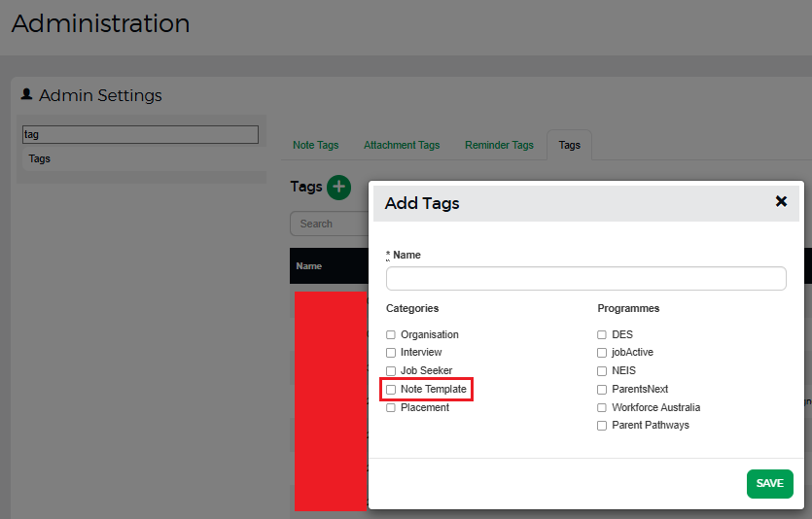Image resolution: width=812 pixels, height=519 pixels.
Task: Focus the tag Name input field
Action: point(585,278)
